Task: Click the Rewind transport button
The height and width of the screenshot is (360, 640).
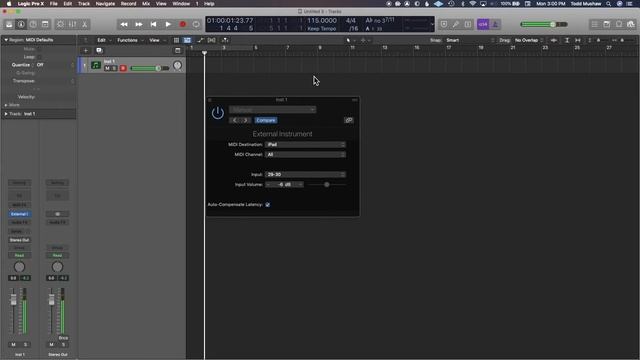Action: [x=124, y=24]
